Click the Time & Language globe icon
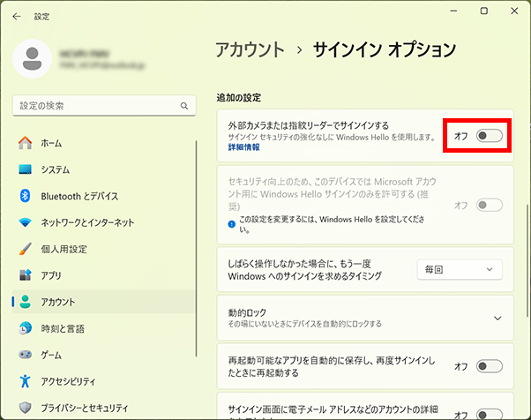Screen dimensions: 531x420 (x=25, y=328)
